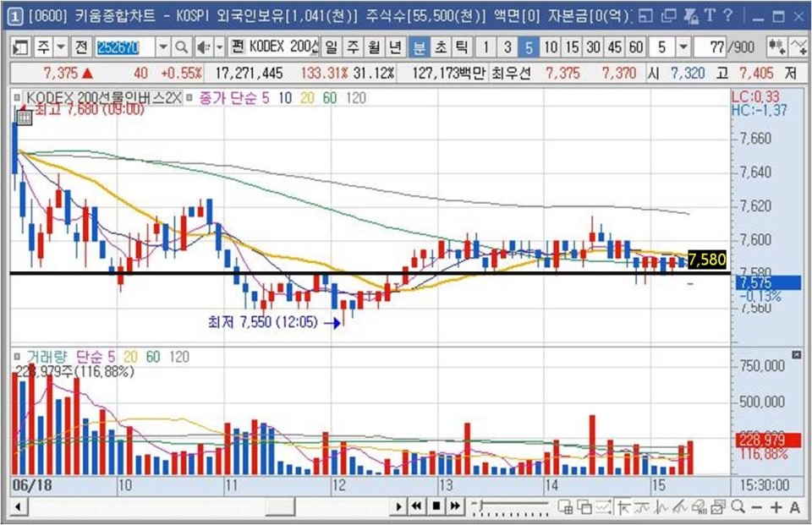
Task: Select the 분 (minute) chart period
Action: point(420,46)
